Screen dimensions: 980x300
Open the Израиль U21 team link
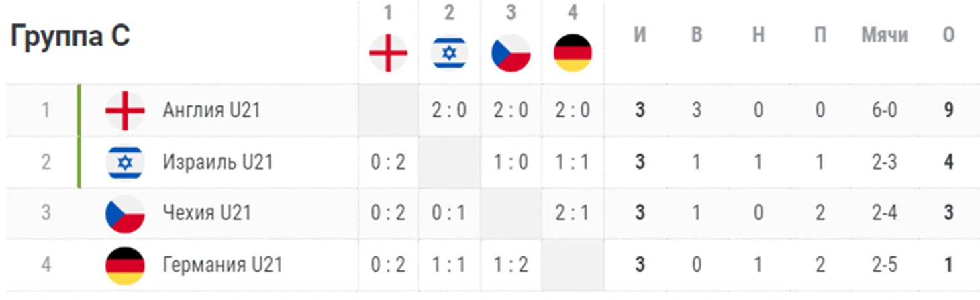(x=217, y=162)
